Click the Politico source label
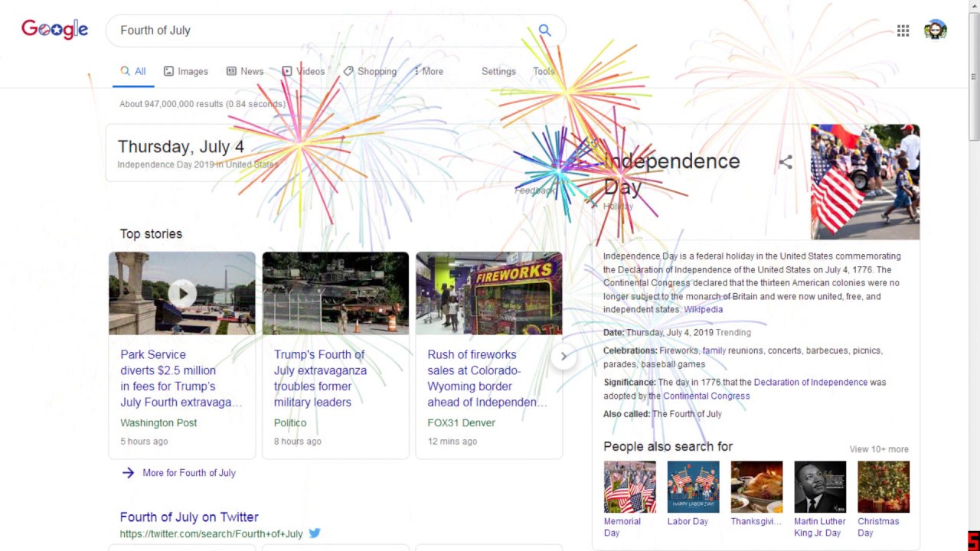 [x=290, y=422]
